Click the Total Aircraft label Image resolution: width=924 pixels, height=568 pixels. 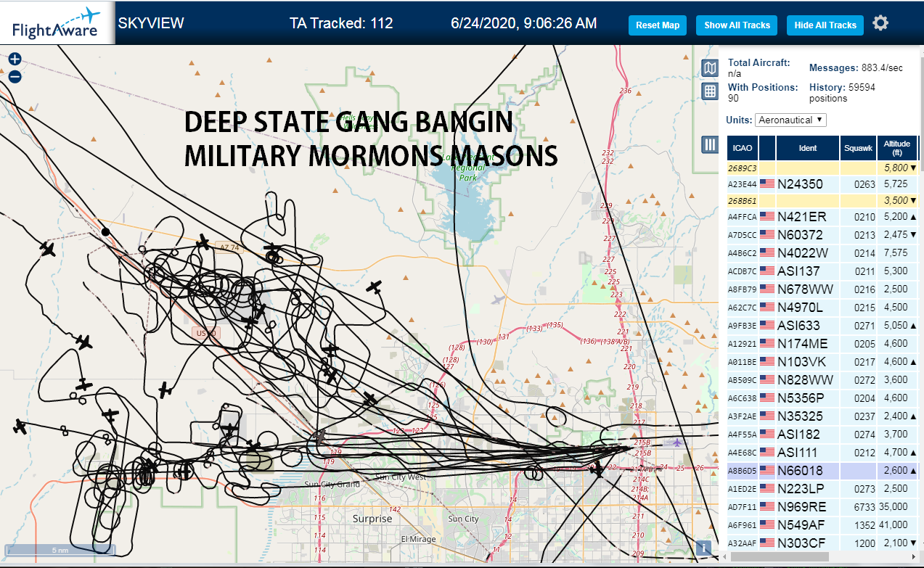click(x=759, y=62)
